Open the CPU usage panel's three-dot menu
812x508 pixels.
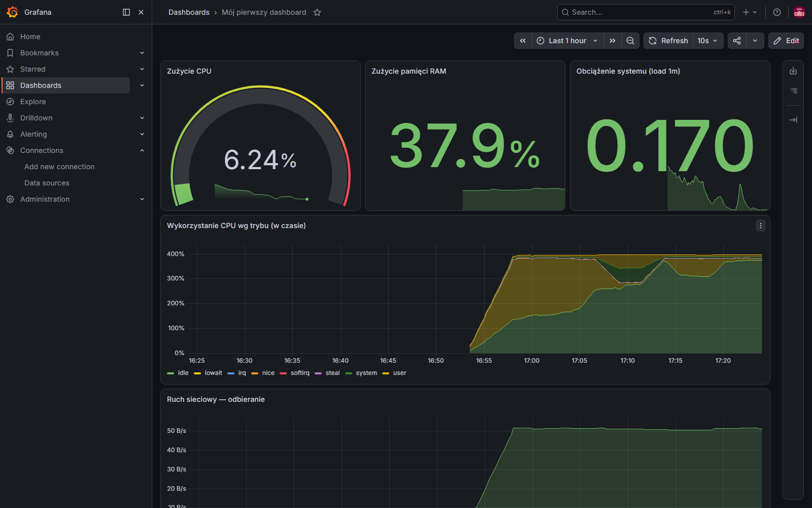pos(760,226)
